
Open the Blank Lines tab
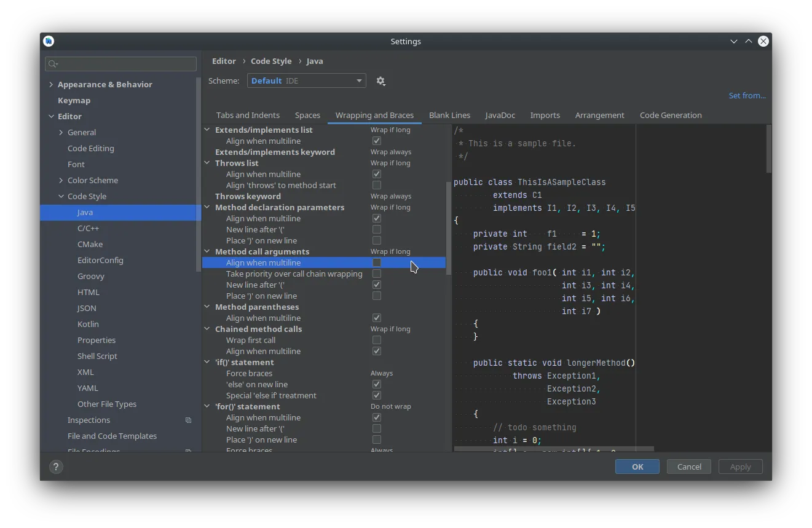[x=449, y=115]
